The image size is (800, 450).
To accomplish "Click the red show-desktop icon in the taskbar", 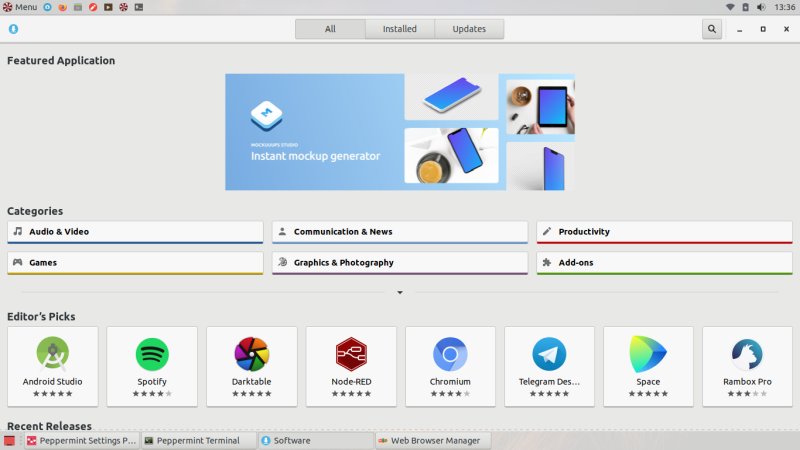I will 9,440.
